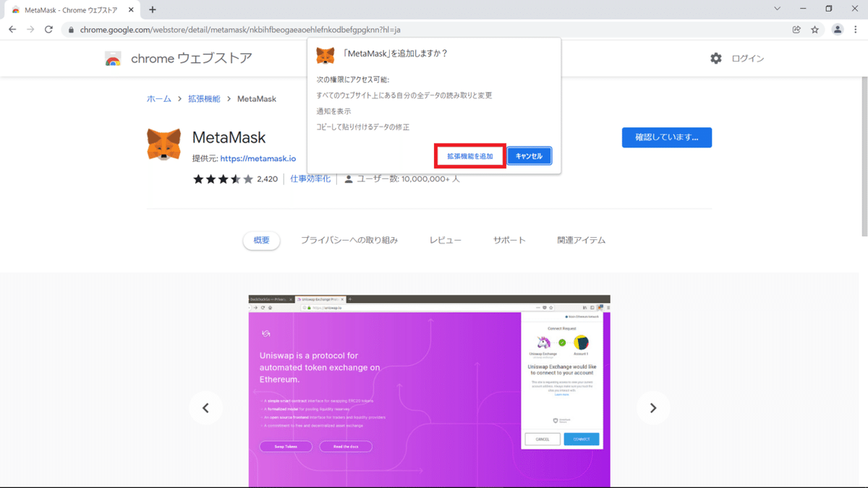Click the ホーム breadcrumb link
868x488 pixels.
pyautogui.click(x=158, y=98)
